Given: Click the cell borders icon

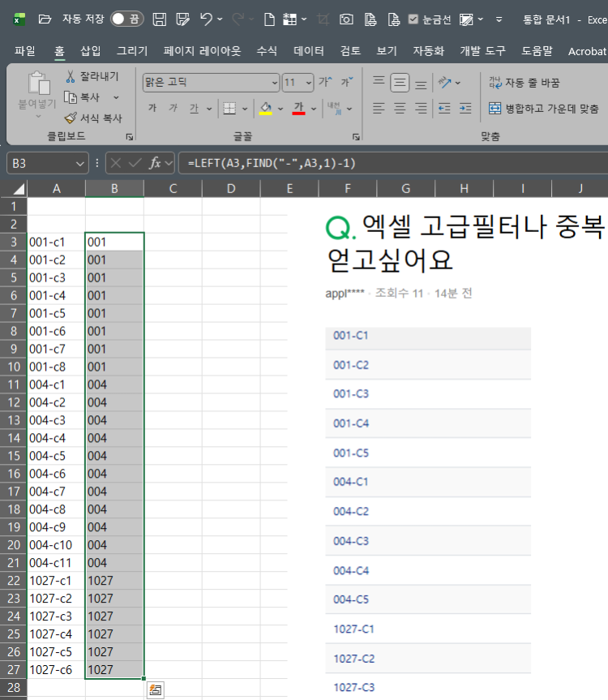Looking at the screenshot, I should coord(229,108).
